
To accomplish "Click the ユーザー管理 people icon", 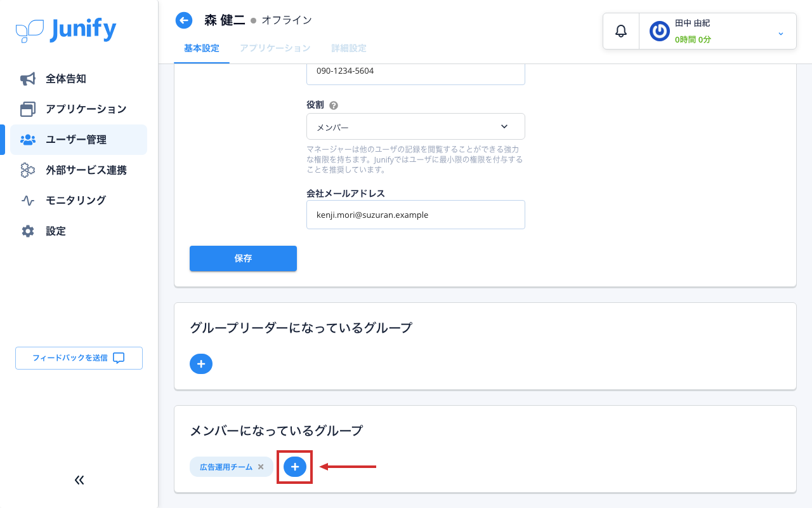I will coord(28,140).
